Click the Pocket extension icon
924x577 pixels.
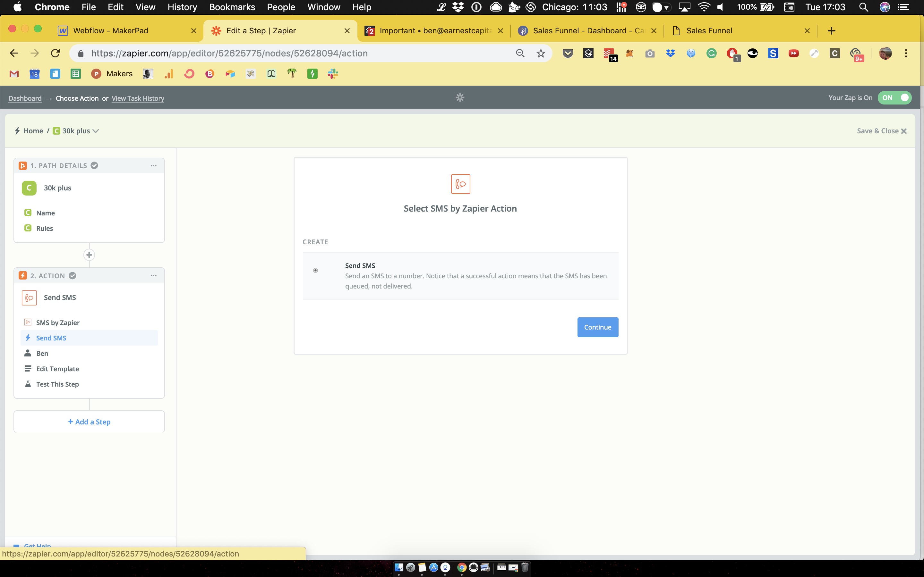coord(568,54)
